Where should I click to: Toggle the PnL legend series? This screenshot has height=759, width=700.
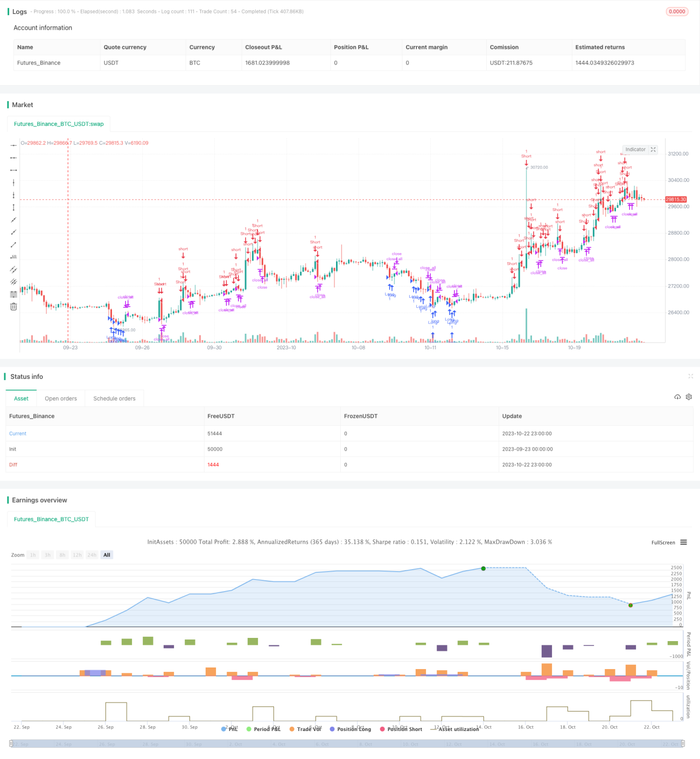229,729
